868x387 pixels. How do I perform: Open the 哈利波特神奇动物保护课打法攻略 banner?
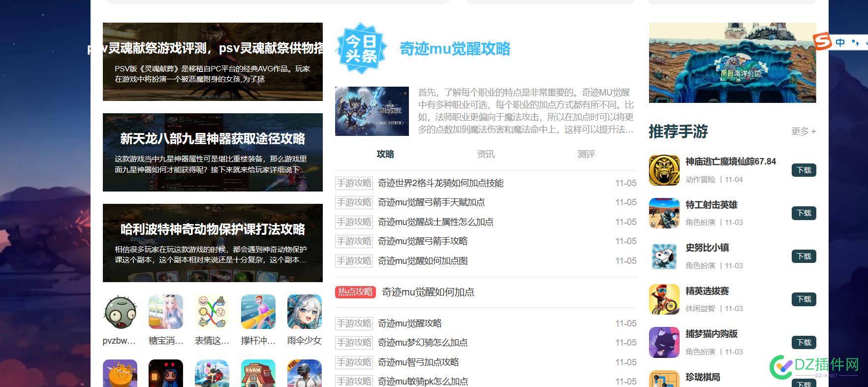coord(213,243)
